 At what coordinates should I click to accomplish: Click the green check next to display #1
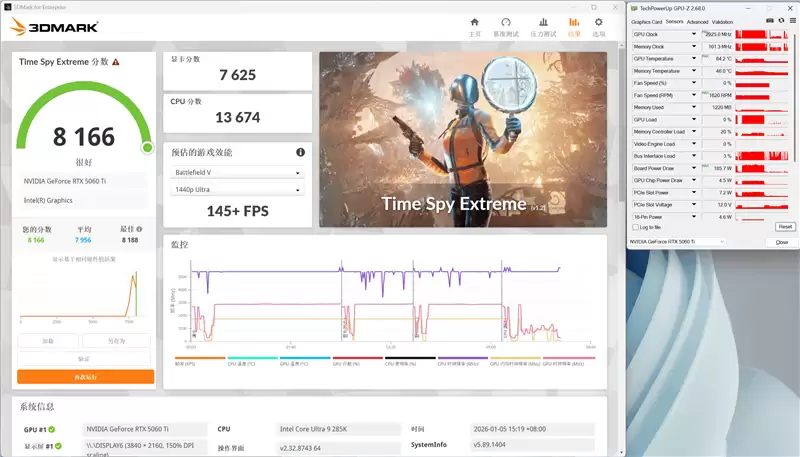(x=58, y=446)
